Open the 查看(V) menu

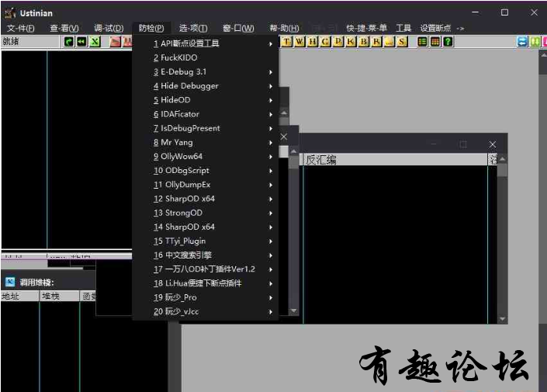pyautogui.click(x=64, y=28)
